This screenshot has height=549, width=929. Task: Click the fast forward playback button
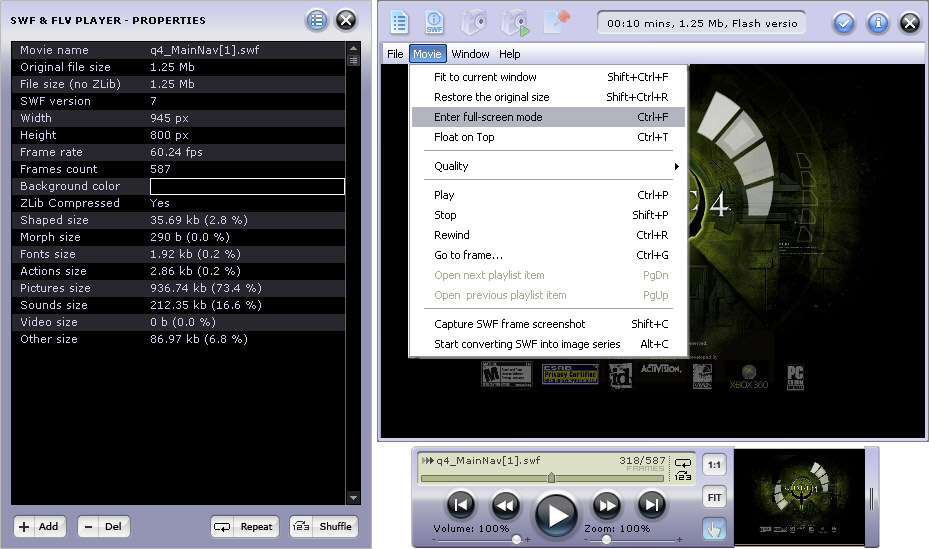coord(607,505)
